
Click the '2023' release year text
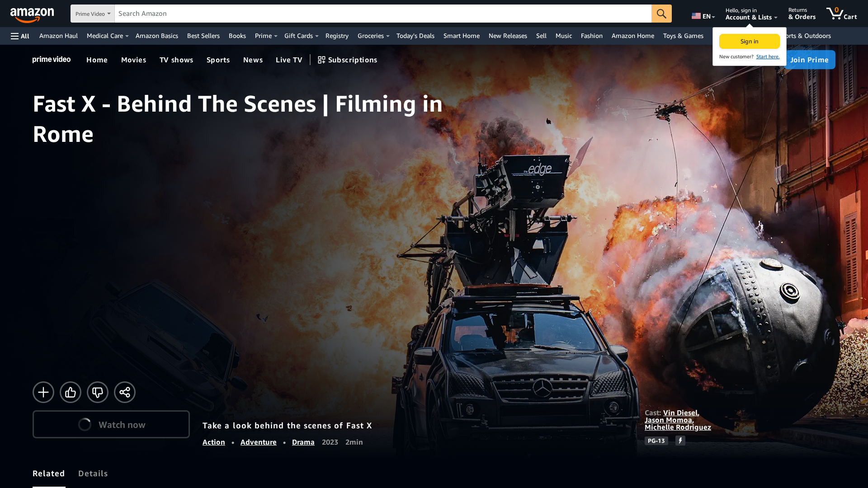[330, 442]
